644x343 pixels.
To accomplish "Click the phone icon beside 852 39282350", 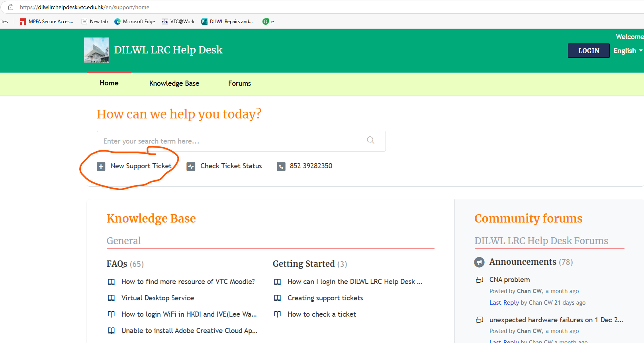I will pyautogui.click(x=281, y=166).
